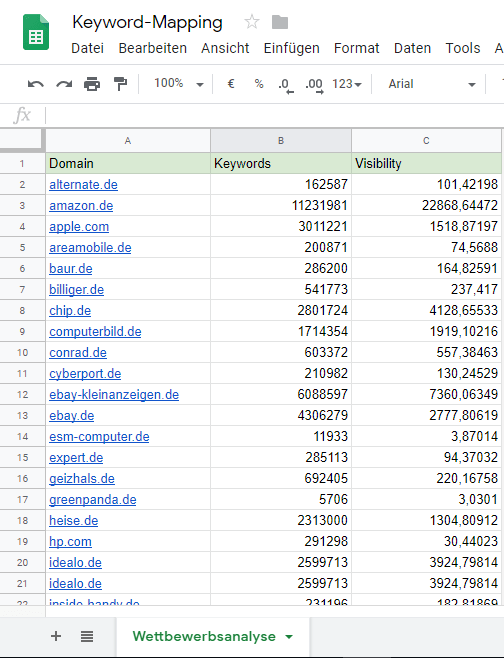The height and width of the screenshot is (658, 504).
Task: Open the Format menu
Action: pos(357,48)
